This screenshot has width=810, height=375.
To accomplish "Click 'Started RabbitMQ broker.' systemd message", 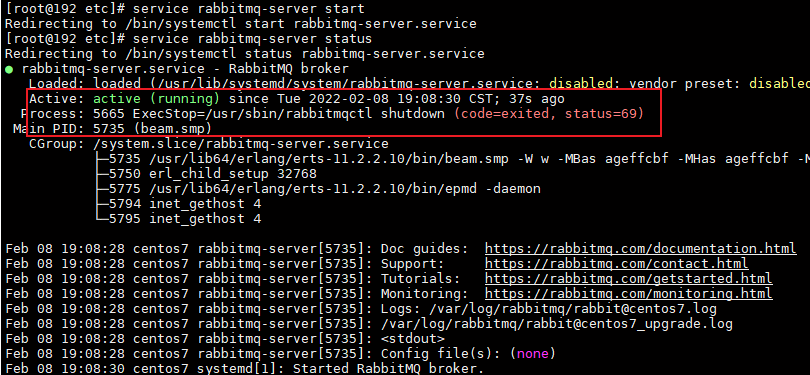I will point(388,369).
